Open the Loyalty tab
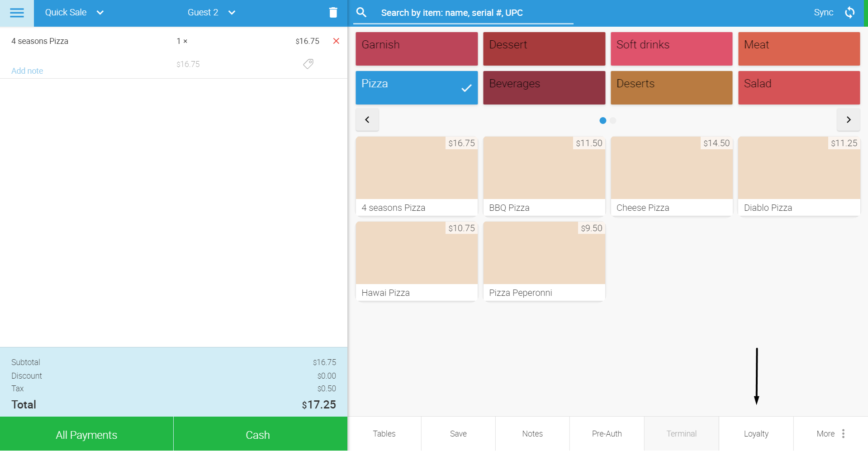This screenshot has width=868, height=451. (x=756, y=434)
